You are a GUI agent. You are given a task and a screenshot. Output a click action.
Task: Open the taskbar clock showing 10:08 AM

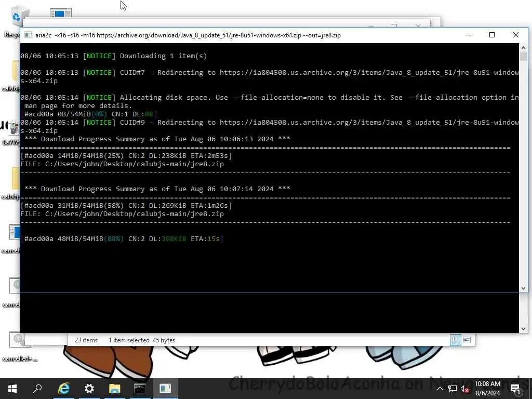[x=487, y=389]
